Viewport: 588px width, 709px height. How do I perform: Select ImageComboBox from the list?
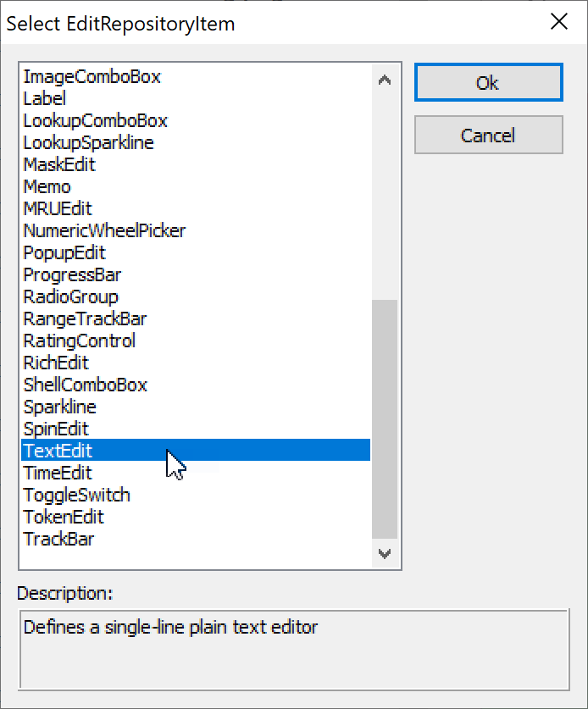pyautogui.click(x=92, y=76)
